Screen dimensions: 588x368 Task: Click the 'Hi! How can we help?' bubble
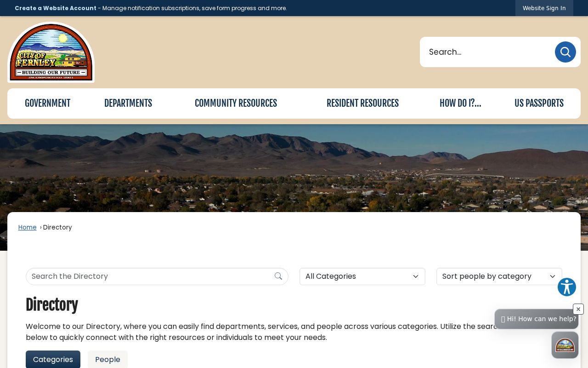coord(536,319)
